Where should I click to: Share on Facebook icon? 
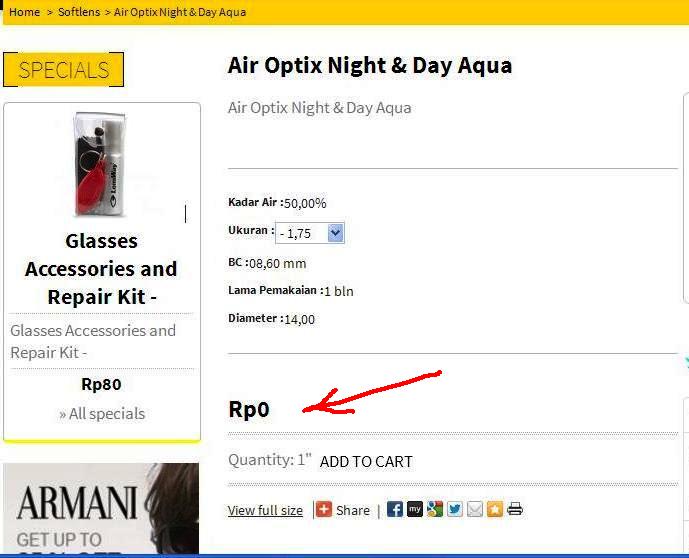coord(395,509)
